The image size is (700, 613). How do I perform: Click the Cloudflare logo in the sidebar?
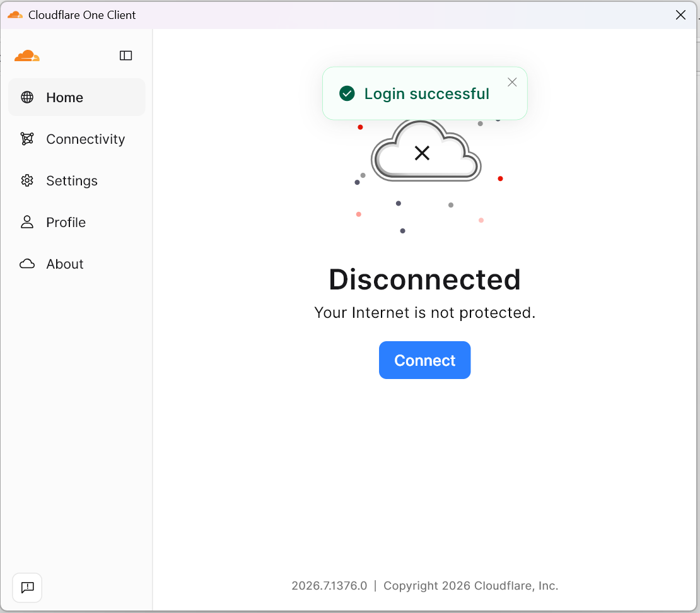pos(27,55)
